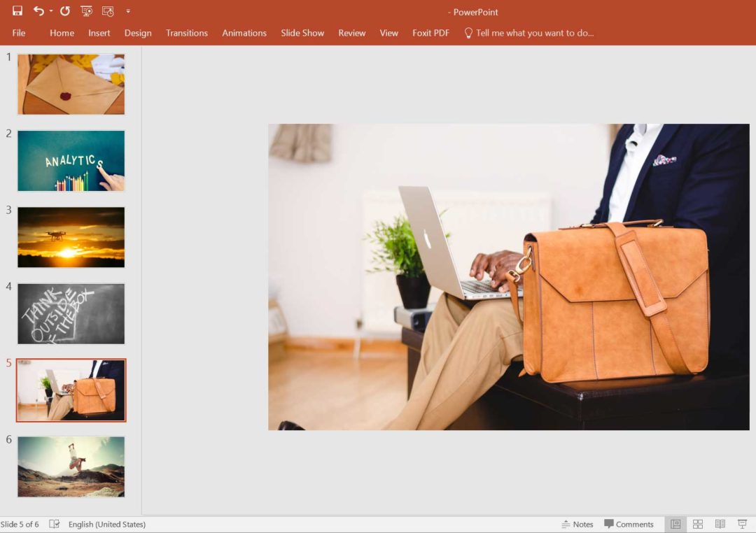Change language via English (United States)
The height and width of the screenshot is (533, 756).
(x=107, y=524)
